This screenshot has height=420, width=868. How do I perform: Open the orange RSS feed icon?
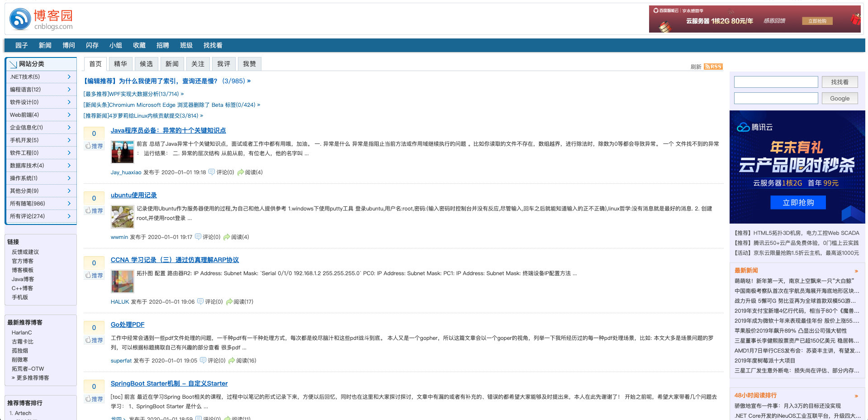(x=713, y=67)
